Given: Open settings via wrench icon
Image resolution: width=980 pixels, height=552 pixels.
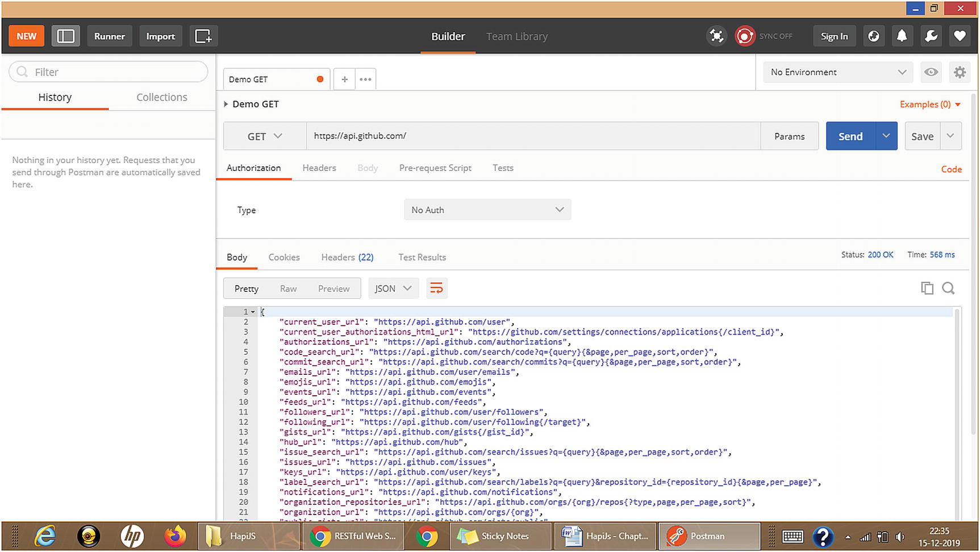Looking at the screenshot, I should click(931, 36).
